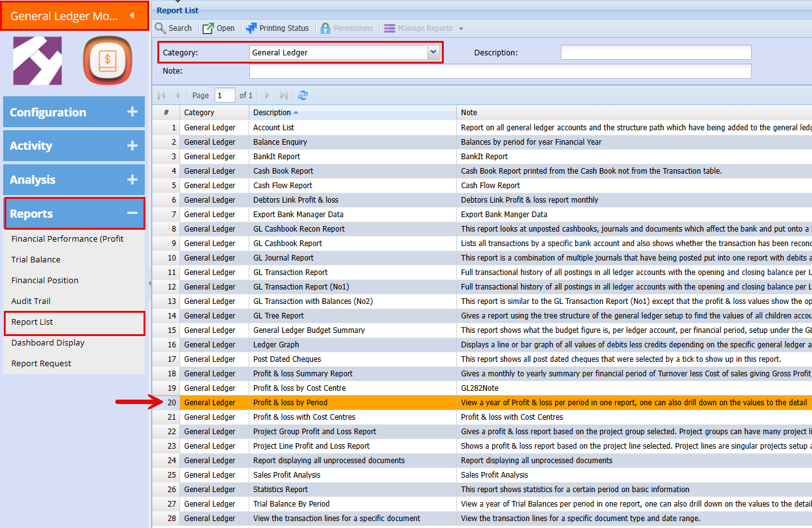Open the Category dropdown arrow
The height and width of the screenshot is (528, 812).
(x=433, y=53)
